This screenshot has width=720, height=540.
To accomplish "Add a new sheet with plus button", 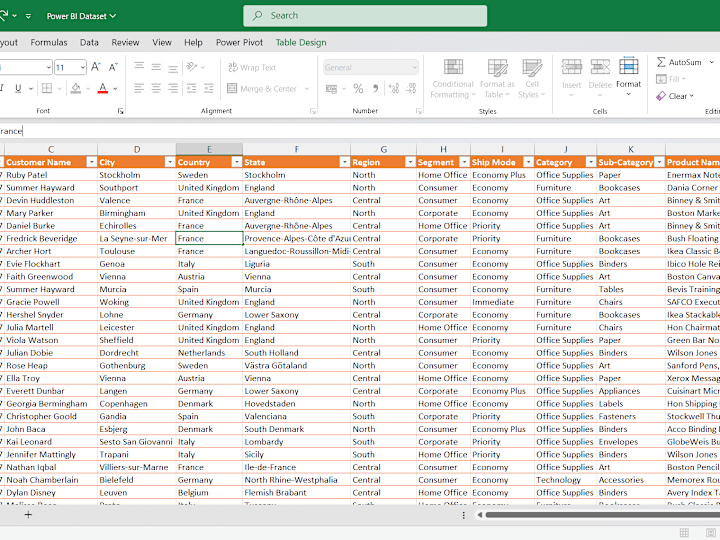I will point(28,515).
